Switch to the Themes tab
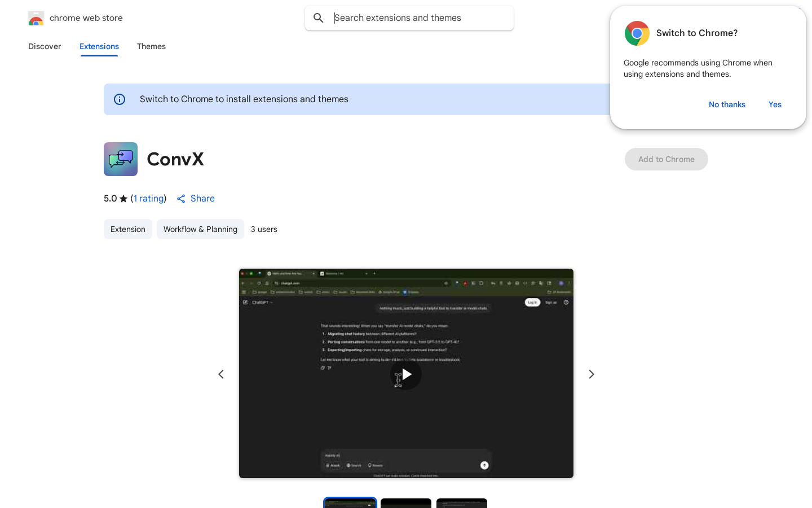 151,46
